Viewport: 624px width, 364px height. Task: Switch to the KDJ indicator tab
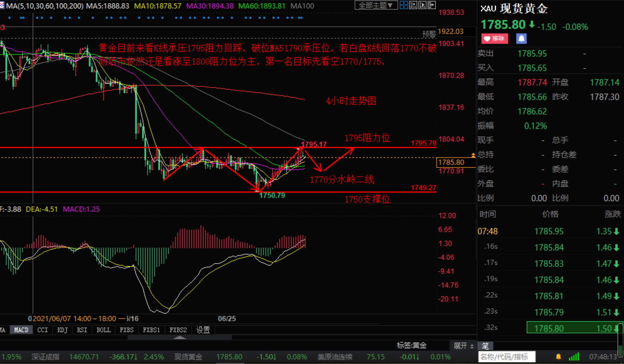point(62,330)
